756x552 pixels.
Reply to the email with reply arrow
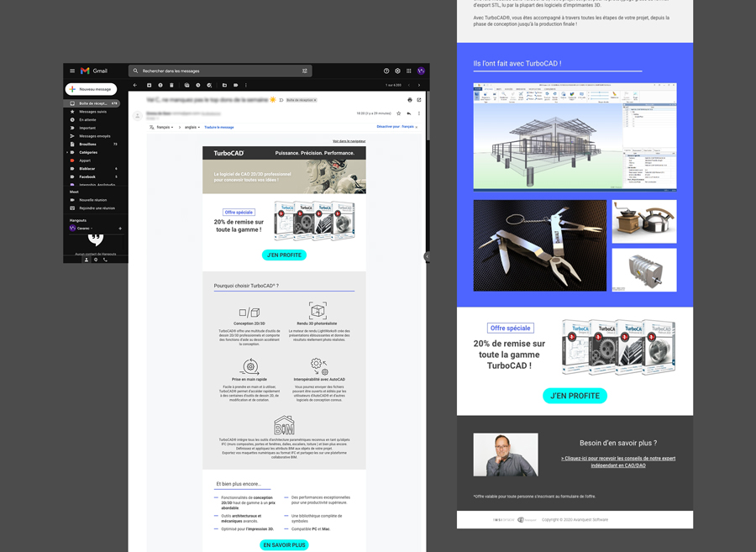pyautogui.click(x=409, y=113)
